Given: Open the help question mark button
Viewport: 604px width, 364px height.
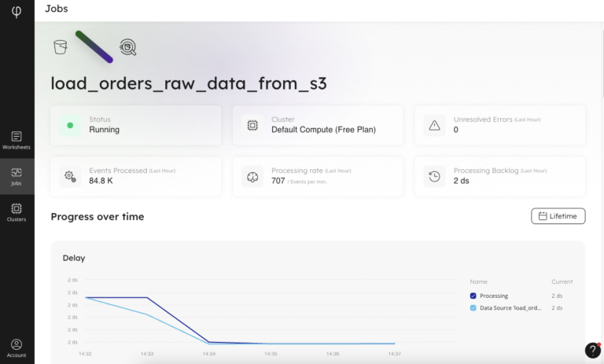Looking at the screenshot, I should coord(593,351).
